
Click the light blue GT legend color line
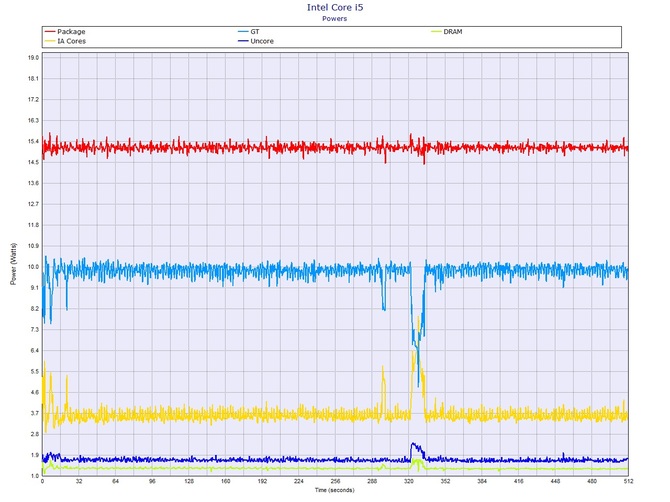click(243, 32)
